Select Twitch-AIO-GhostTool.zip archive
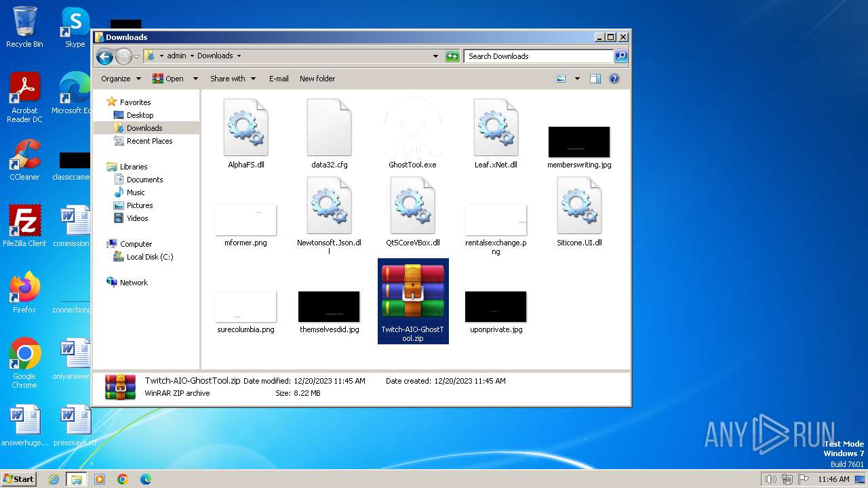The height and width of the screenshot is (488, 868). pos(412,301)
